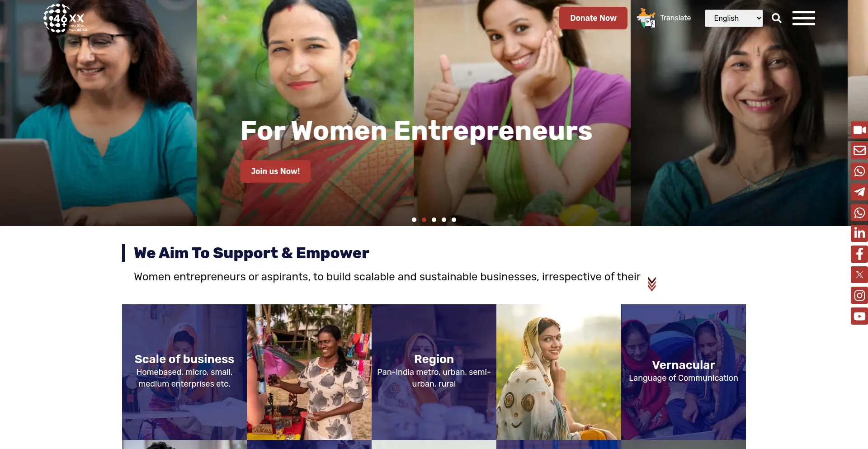Visit the LinkedIn page icon
This screenshot has height=449, width=868.
coord(859,233)
